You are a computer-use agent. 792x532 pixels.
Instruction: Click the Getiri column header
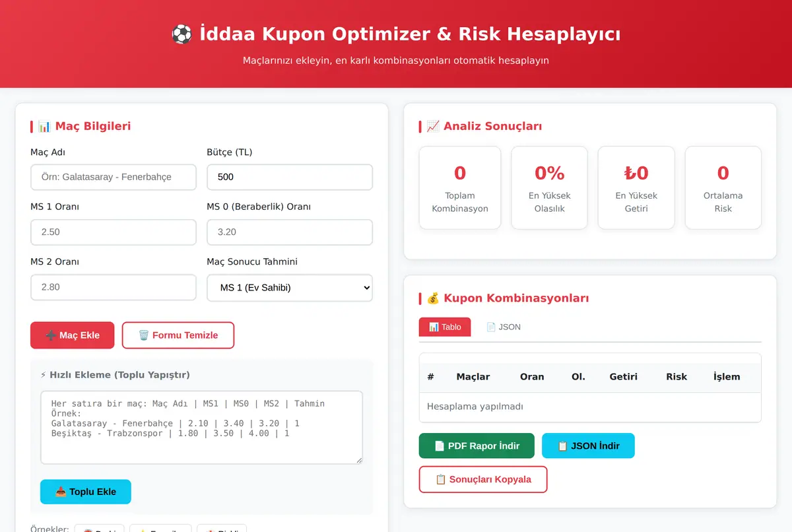624,377
